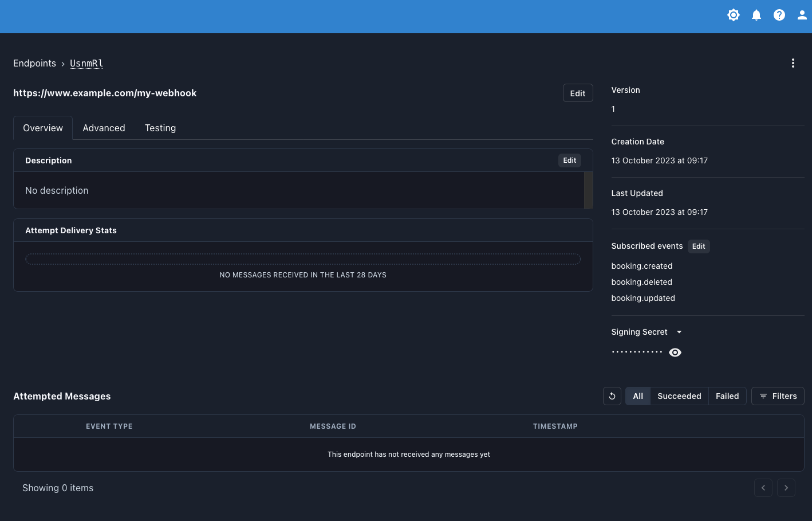Toggle the theme brightness icon
The image size is (812, 521).
[733, 15]
